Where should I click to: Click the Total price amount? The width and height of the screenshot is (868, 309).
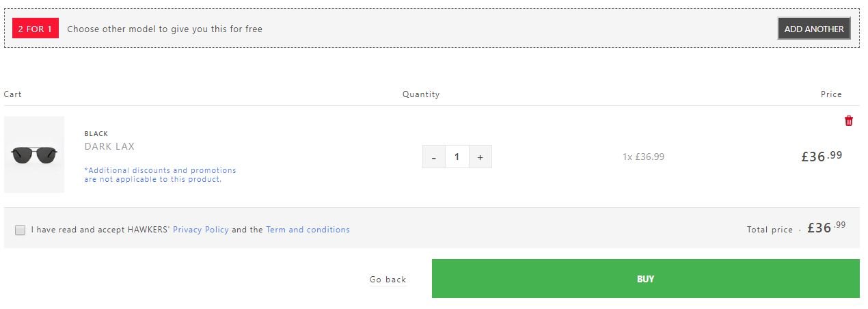[x=826, y=228]
